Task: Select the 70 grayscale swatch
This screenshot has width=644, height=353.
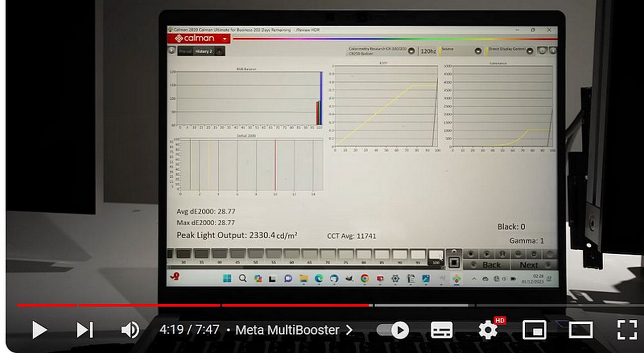Action: pyautogui.click(x=328, y=254)
